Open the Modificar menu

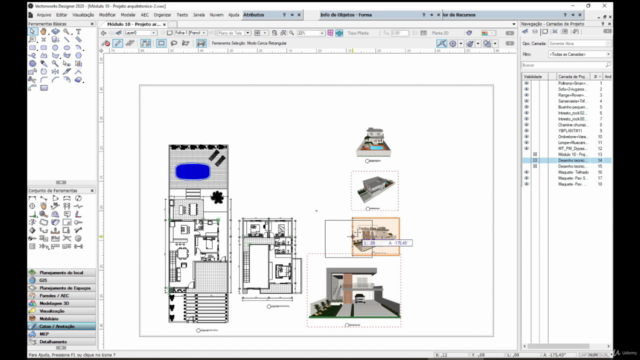click(107, 15)
